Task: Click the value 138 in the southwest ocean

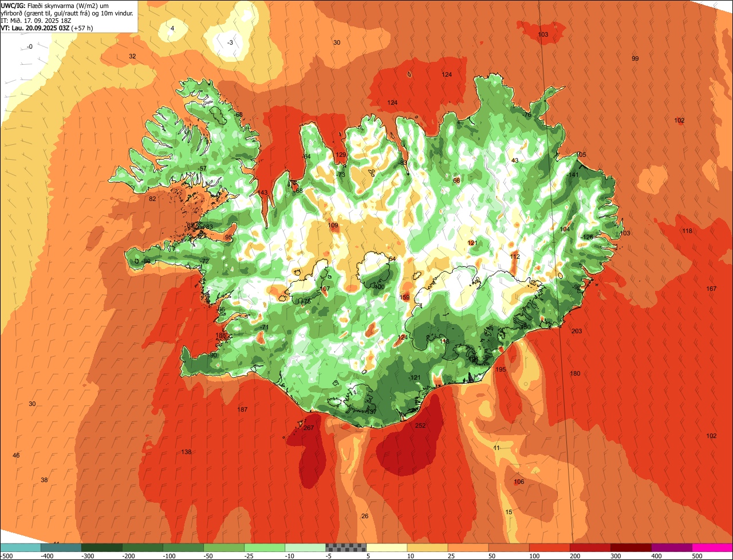Action: click(x=186, y=452)
